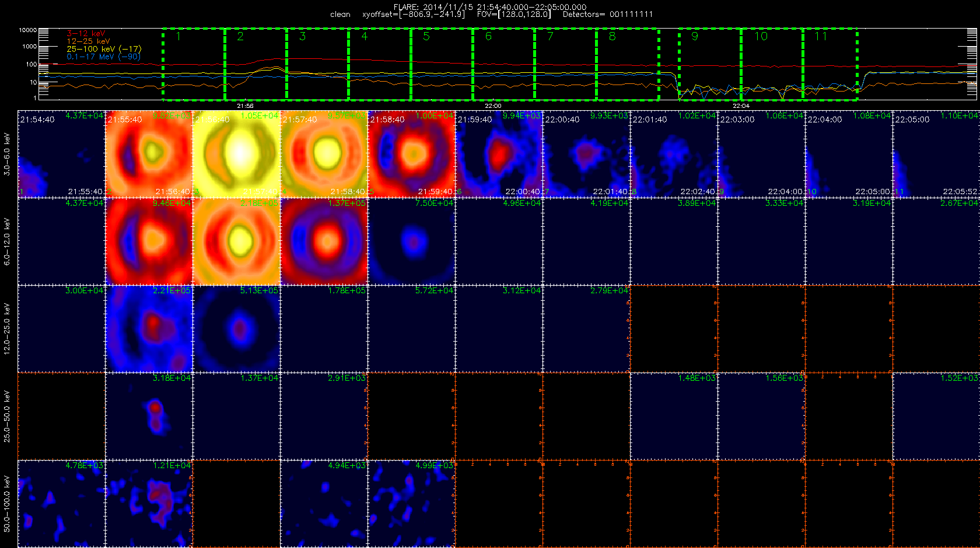The height and width of the screenshot is (548, 980).
Task: Open the 12.0-25.0 keV image labeled 2.21E+05
Action: click(x=149, y=329)
